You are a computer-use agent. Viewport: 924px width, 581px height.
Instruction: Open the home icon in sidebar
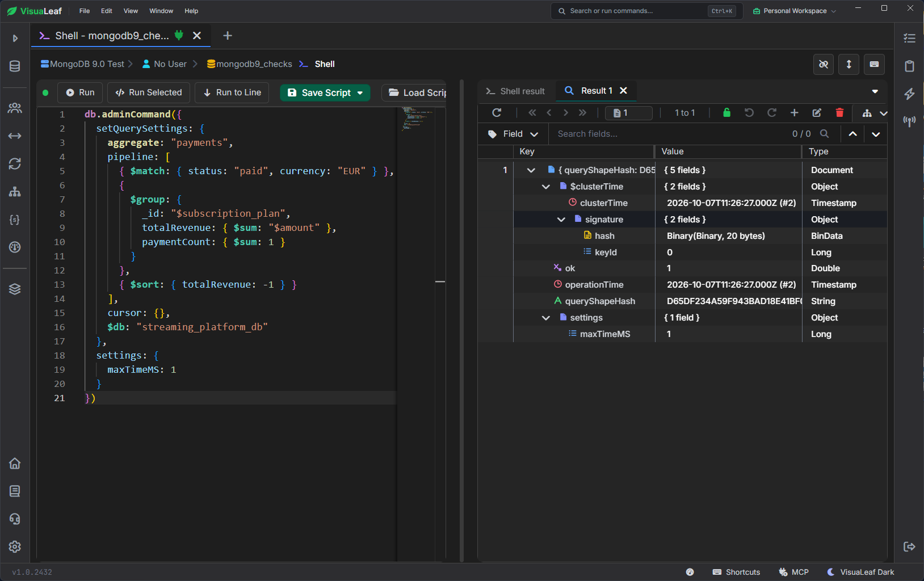point(15,464)
